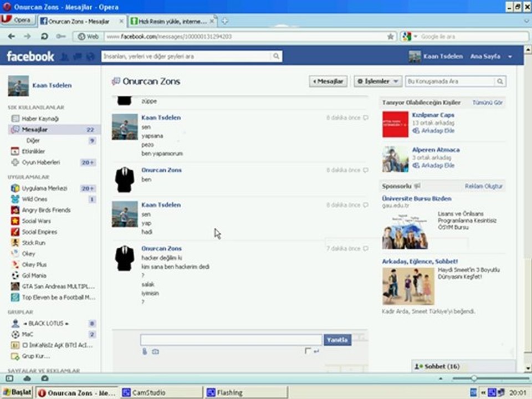
Task: Click the Smeet ad thumbnail image
Action: click(x=408, y=286)
